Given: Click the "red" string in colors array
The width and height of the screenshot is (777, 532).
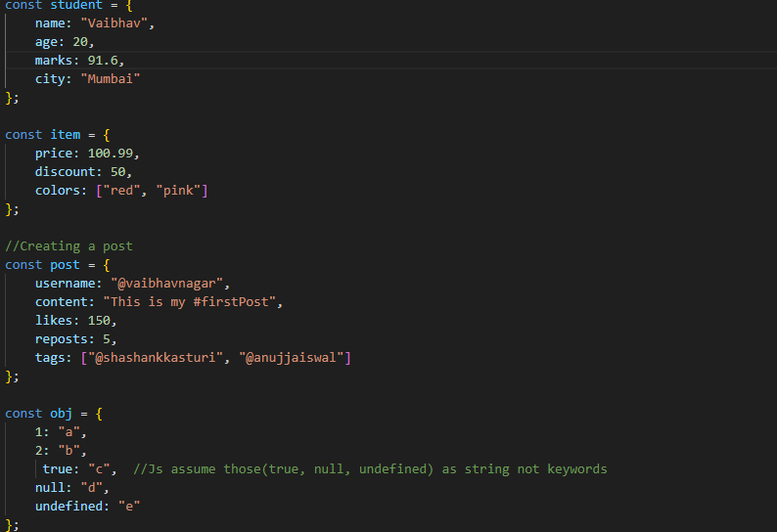Looking at the screenshot, I should coord(122,191).
